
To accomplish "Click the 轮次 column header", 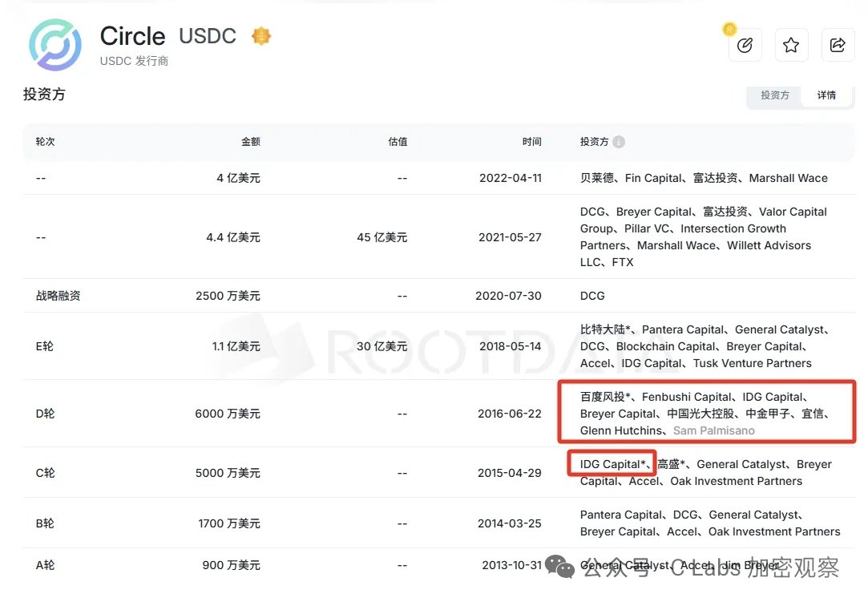I will point(46,142).
